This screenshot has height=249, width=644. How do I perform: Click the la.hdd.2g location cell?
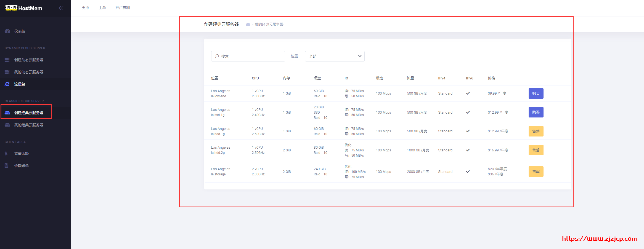click(x=221, y=150)
